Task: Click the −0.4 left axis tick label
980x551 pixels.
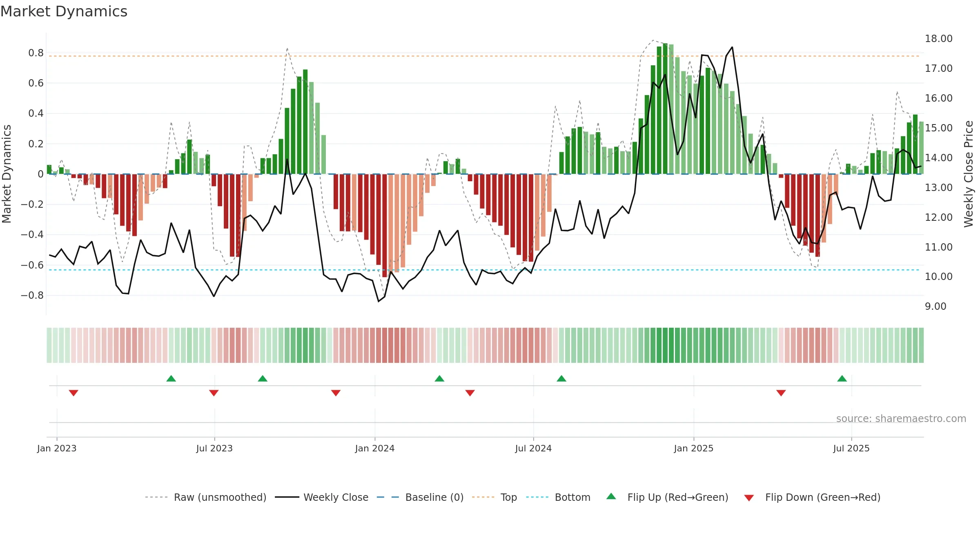Action: (32, 235)
